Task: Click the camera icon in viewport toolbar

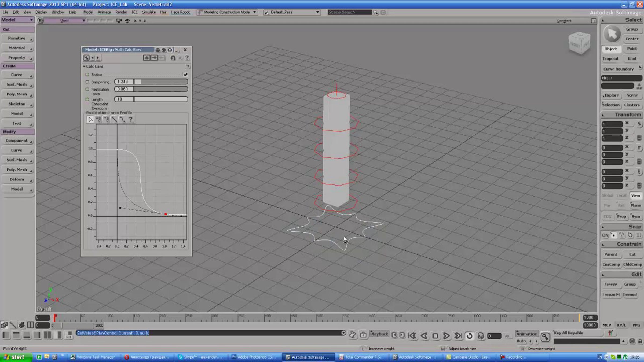Action: pyautogui.click(x=119, y=21)
